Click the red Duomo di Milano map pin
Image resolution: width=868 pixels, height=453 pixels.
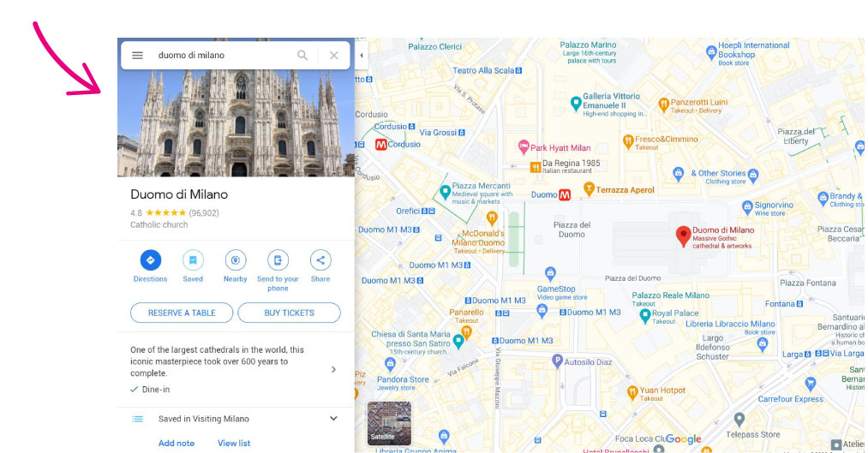pos(683,236)
